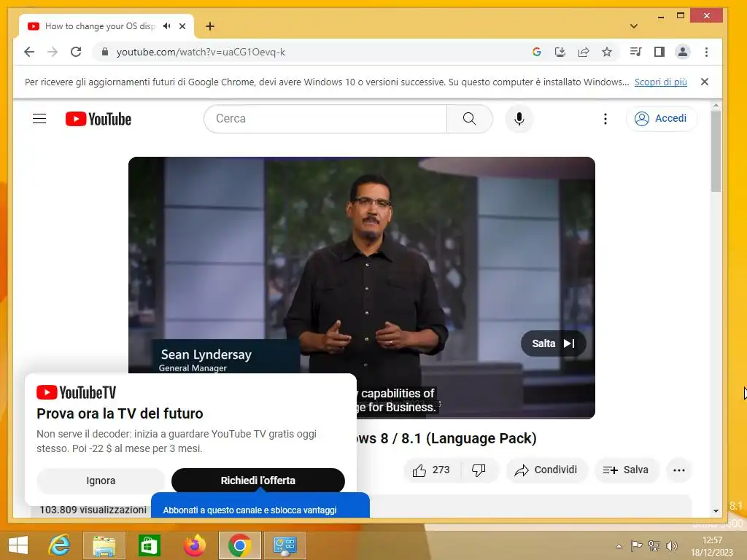The height and width of the screenshot is (560, 747).
Task: Click Richiedi l'offerta button
Action: [x=258, y=481]
